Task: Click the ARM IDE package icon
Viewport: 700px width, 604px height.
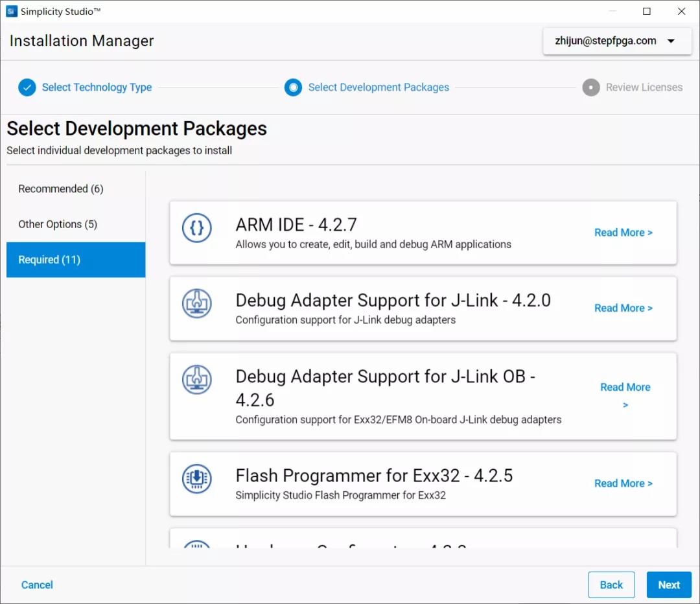Action: (196, 228)
